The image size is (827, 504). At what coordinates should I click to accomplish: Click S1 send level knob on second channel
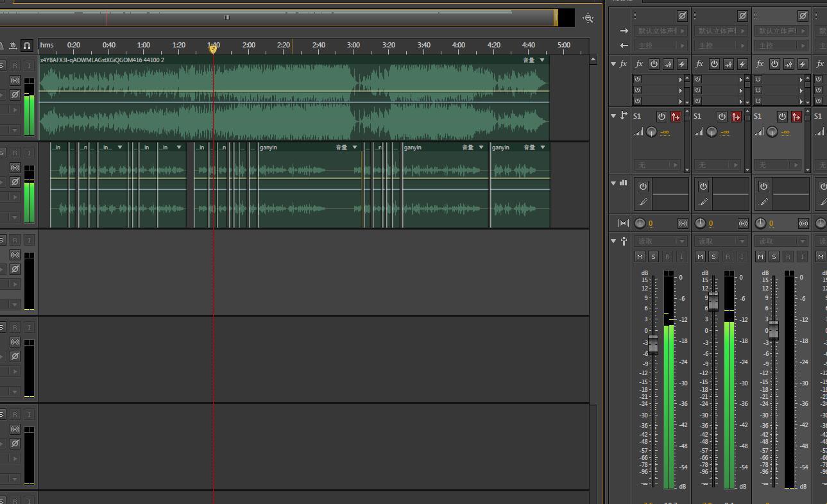pyautogui.click(x=712, y=132)
